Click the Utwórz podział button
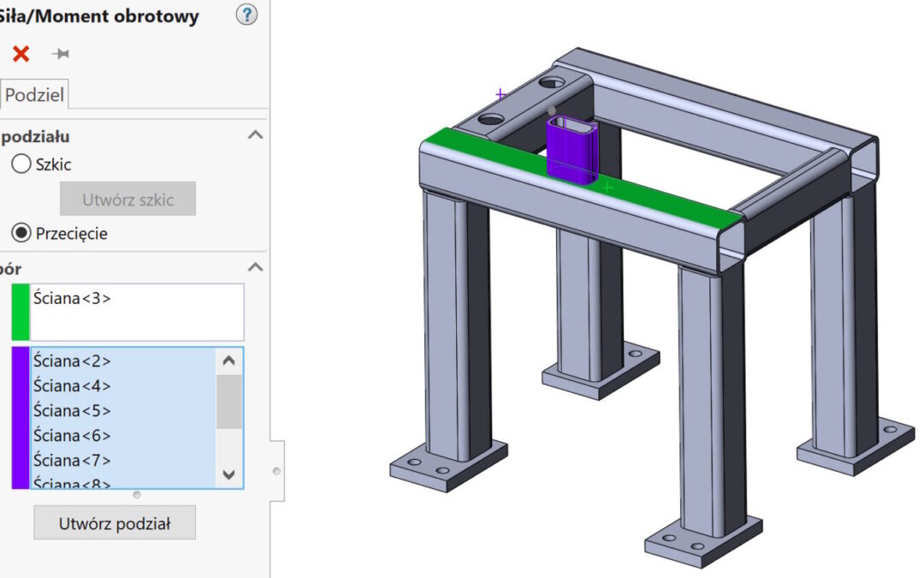This screenshot has width=924, height=578. coord(115,523)
